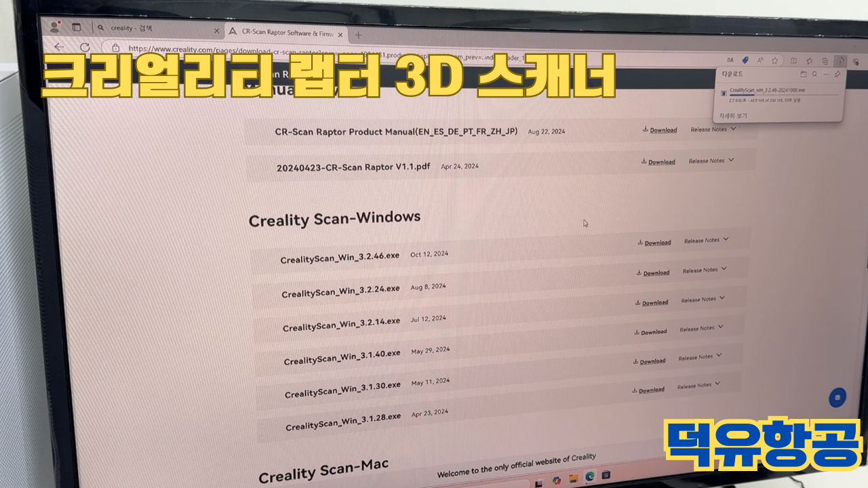Open Task View in the Windows taskbar
Screen dimensions: 868x488
point(538,483)
